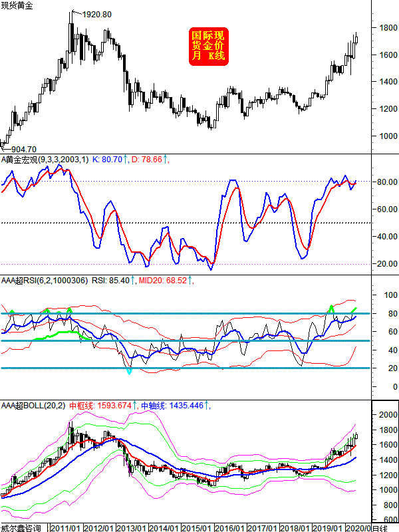Select the 中轴线: 1435.446 value
This screenshot has width=399, height=532.
(172, 406)
